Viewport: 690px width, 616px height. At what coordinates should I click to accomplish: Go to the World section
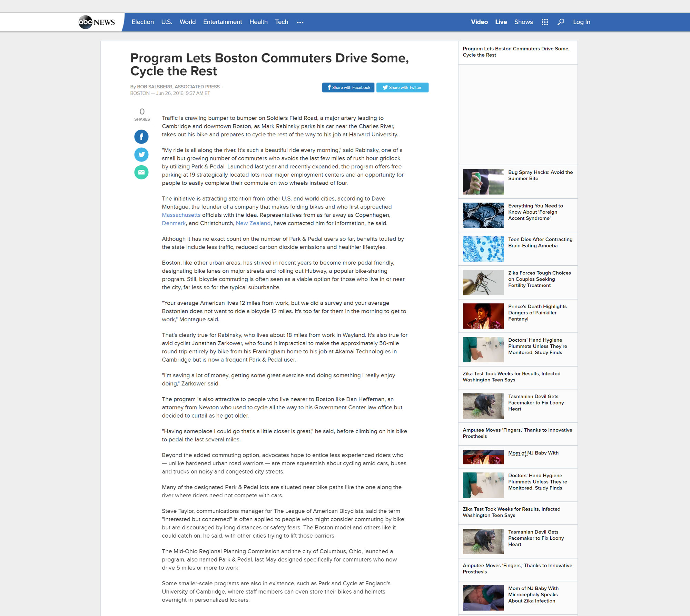tap(188, 22)
